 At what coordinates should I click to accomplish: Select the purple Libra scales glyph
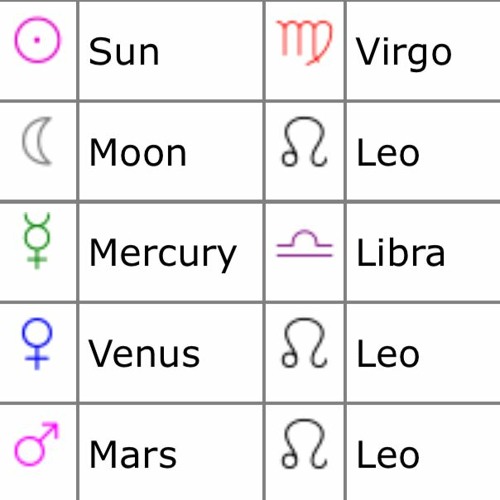point(305,244)
